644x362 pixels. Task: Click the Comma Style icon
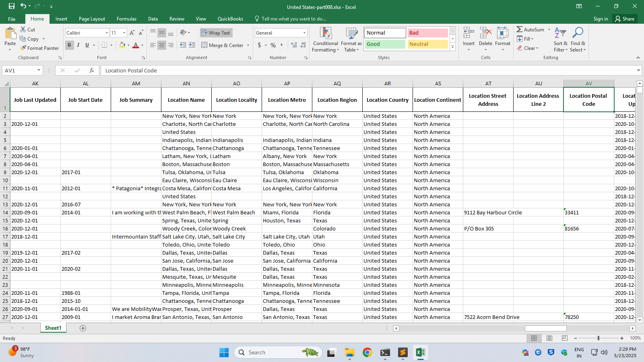tap(282, 45)
